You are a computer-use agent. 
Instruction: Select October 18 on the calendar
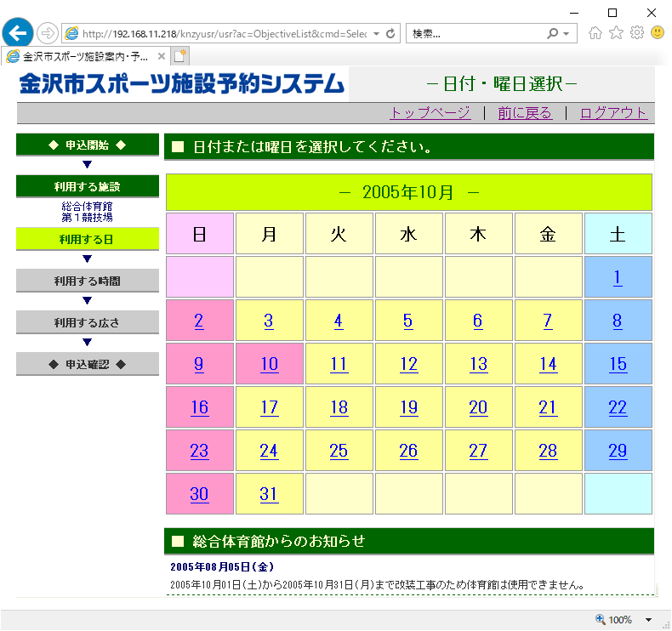(339, 407)
